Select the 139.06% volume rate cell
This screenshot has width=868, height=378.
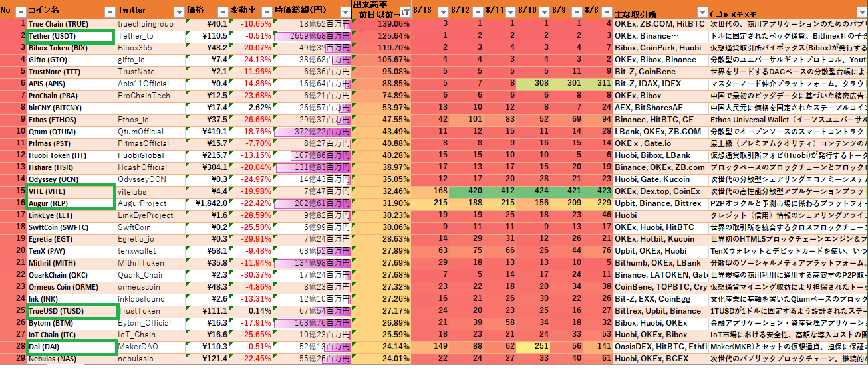pyautogui.click(x=382, y=24)
